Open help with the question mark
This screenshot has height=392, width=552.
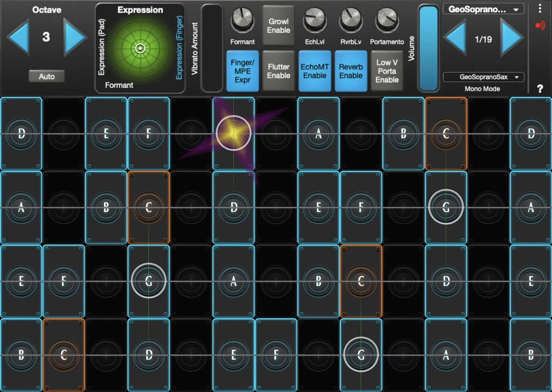540,89
